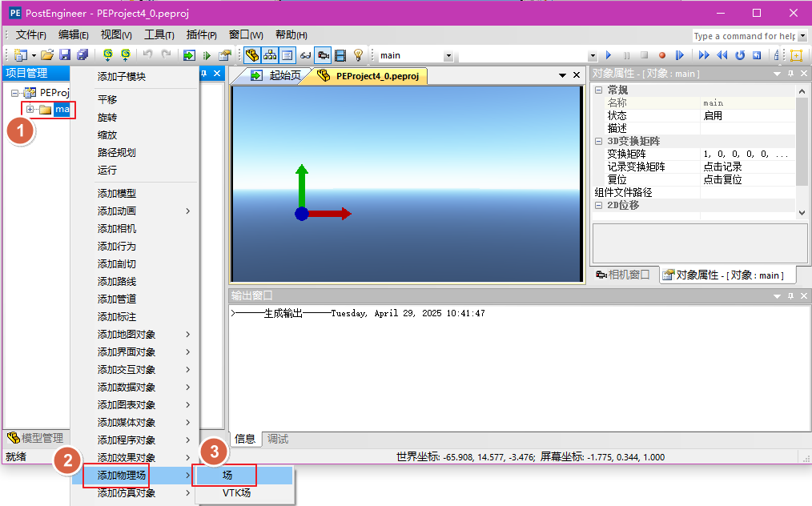Open the main combo box dropdown
This screenshot has width=812, height=506.
click(448, 56)
